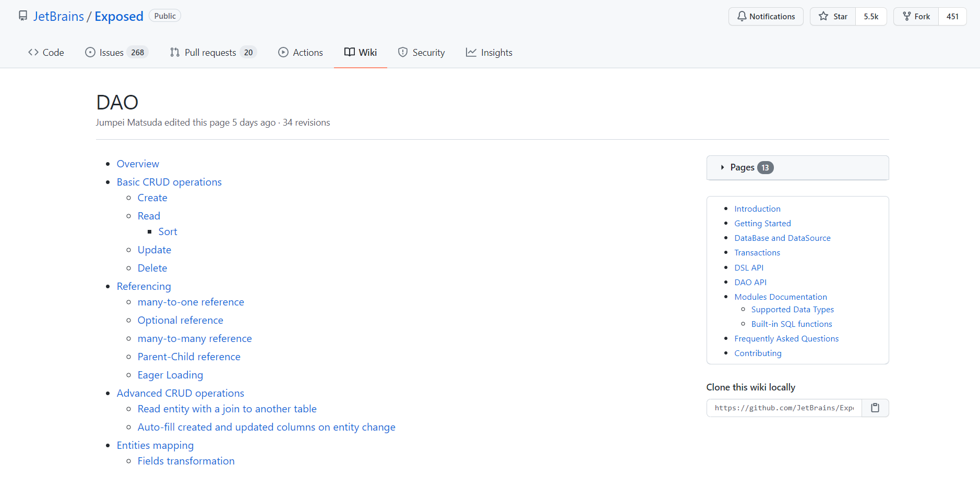Open many-to-one reference link
Image resolution: width=980 pixels, height=477 pixels.
click(x=191, y=302)
